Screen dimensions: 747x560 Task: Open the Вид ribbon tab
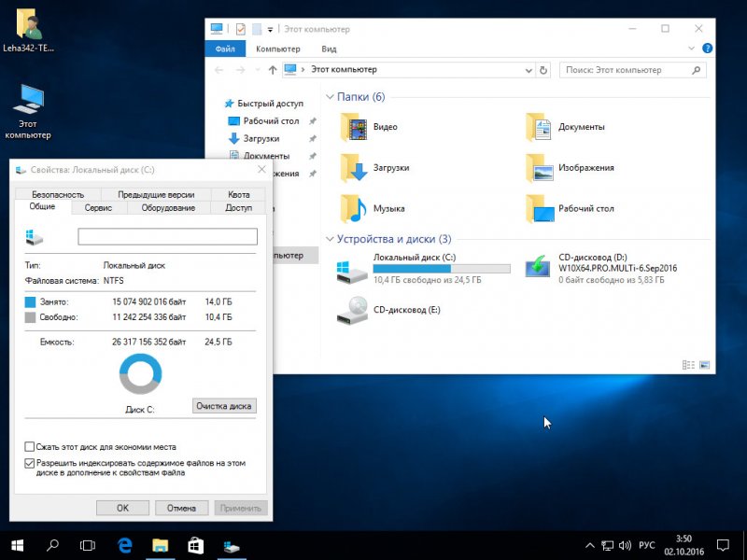pos(329,49)
